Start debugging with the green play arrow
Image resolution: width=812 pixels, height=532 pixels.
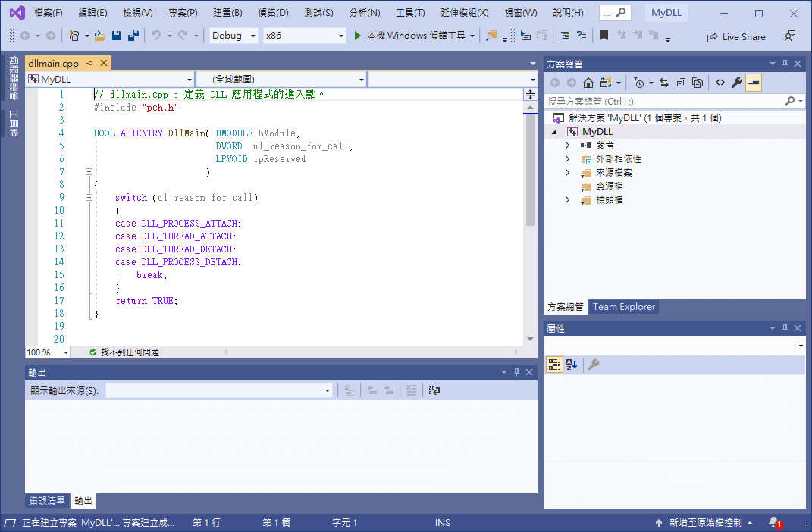[357, 36]
